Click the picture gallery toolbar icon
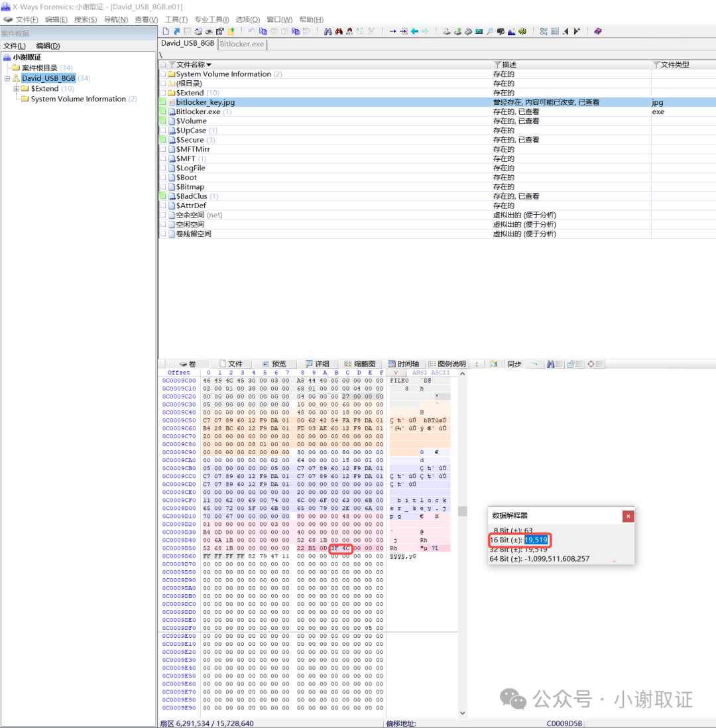 (x=511, y=31)
